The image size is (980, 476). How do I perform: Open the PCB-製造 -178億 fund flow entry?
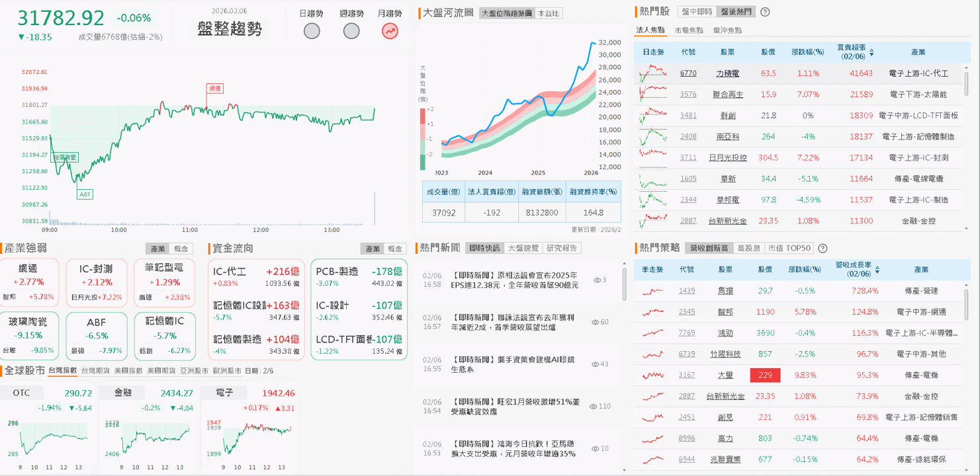pyautogui.click(x=359, y=277)
